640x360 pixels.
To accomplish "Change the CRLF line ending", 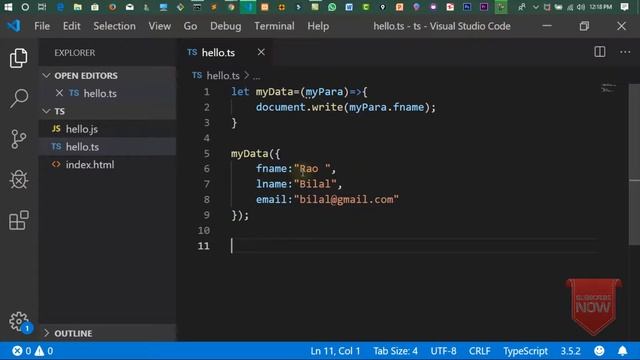I will (480, 351).
